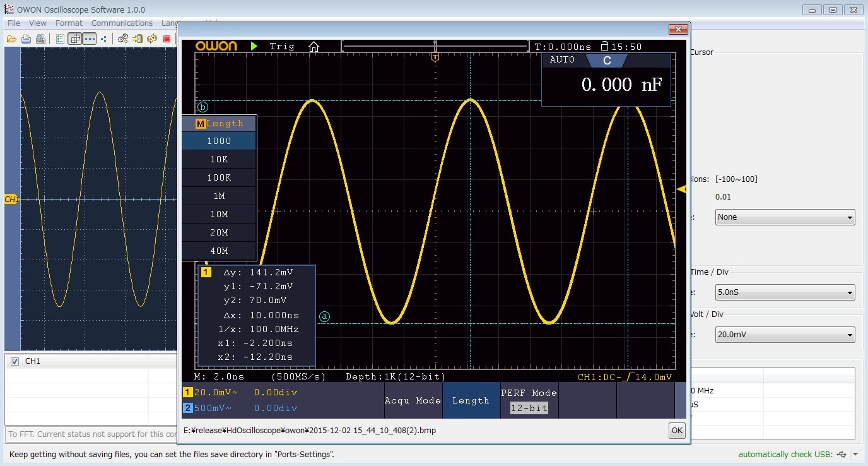The image size is (868, 466).
Task: Close the image preview dialog
Action: pos(678,29)
